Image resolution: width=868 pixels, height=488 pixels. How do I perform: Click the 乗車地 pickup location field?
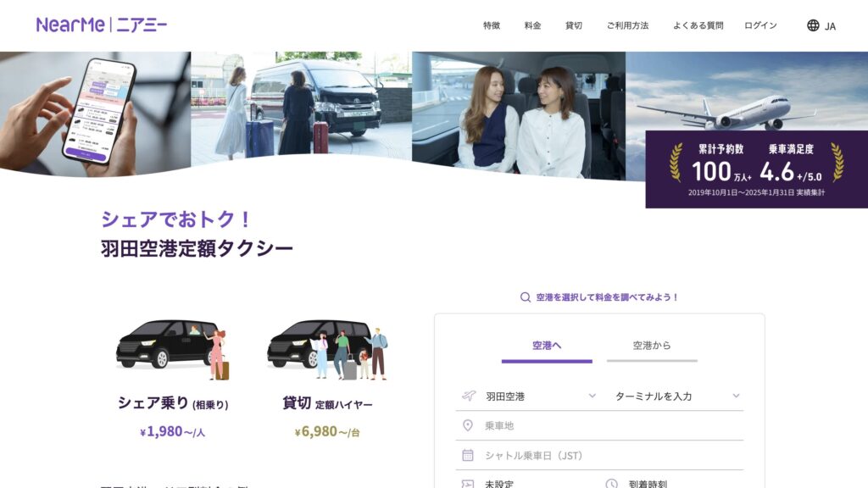click(526, 424)
